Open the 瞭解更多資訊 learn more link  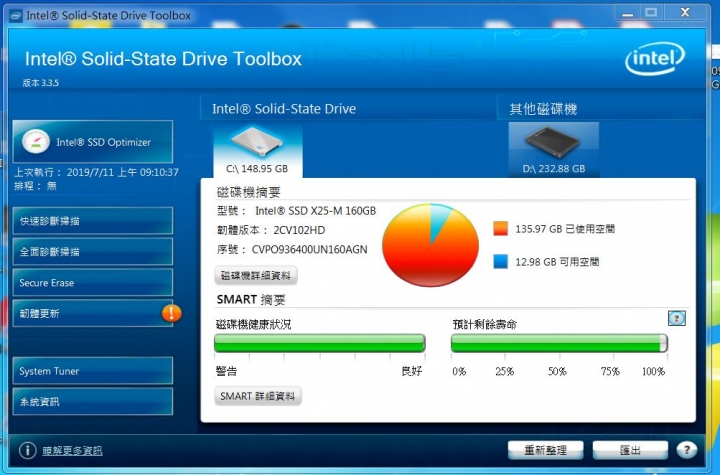click(72, 451)
